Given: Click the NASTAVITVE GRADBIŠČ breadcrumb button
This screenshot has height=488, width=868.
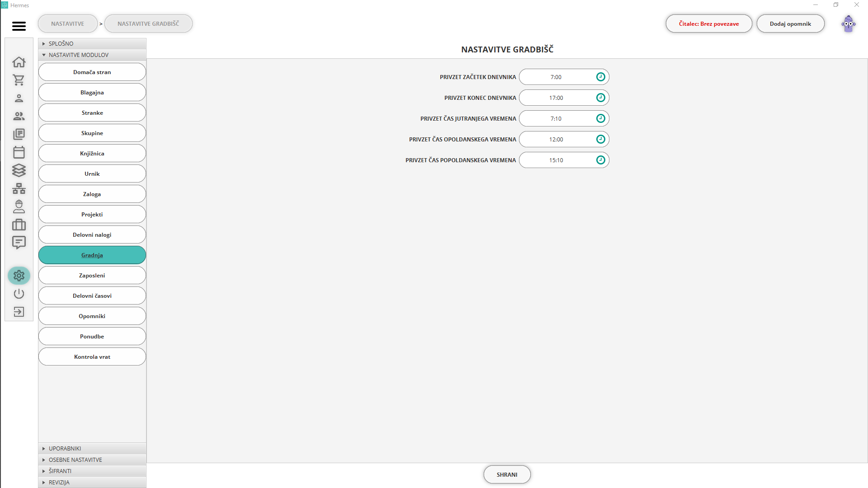Looking at the screenshot, I should pyautogui.click(x=148, y=23).
